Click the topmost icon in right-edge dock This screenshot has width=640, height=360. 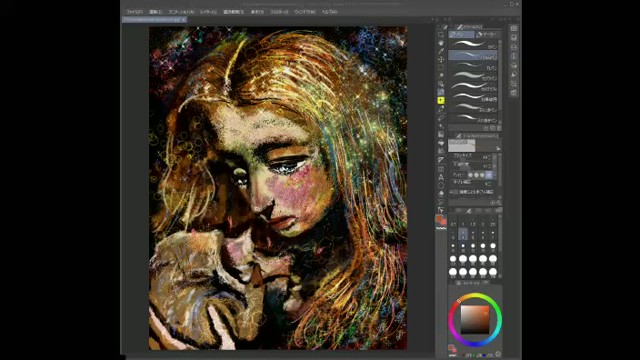514,28
